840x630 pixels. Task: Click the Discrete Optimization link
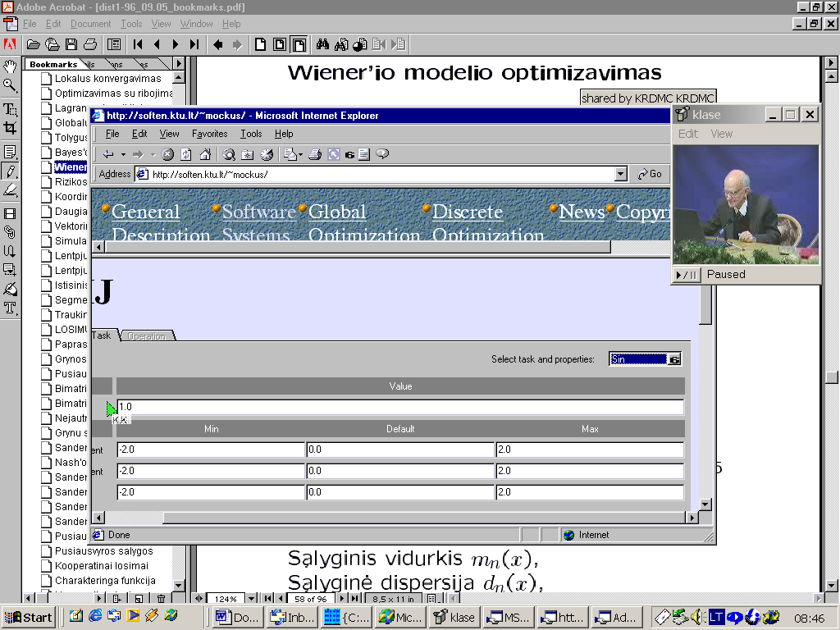[x=468, y=212]
